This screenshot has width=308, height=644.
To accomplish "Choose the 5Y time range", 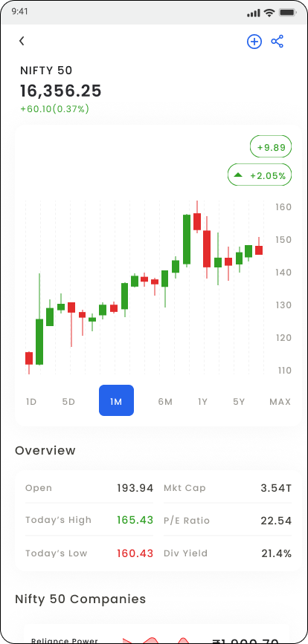I will click(239, 402).
